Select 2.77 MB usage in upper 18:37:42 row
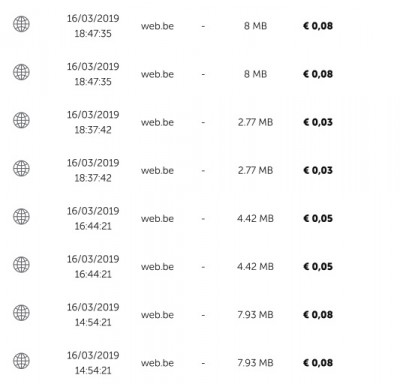The height and width of the screenshot is (384, 400). tap(255, 122)
